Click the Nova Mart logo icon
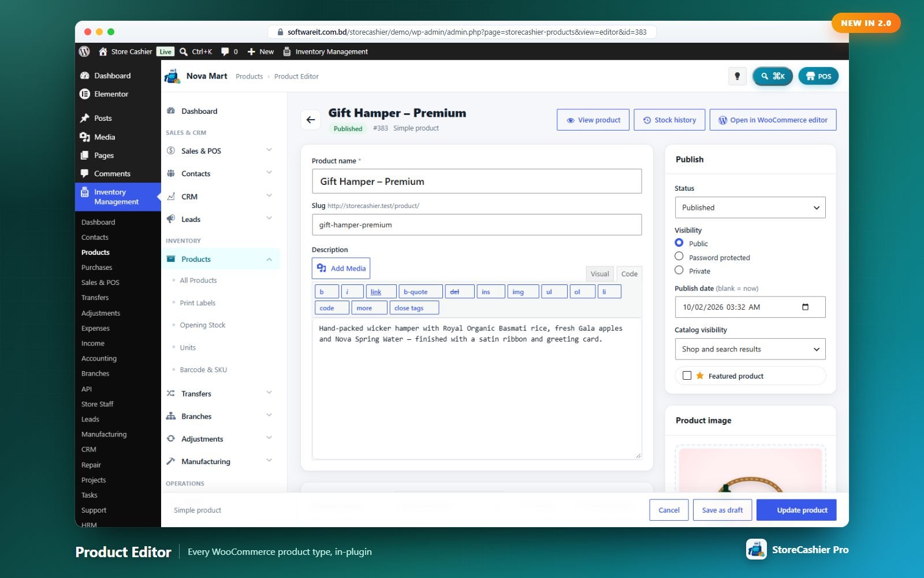This screenshot has height=578, width=924. click(x=172, y=76)
